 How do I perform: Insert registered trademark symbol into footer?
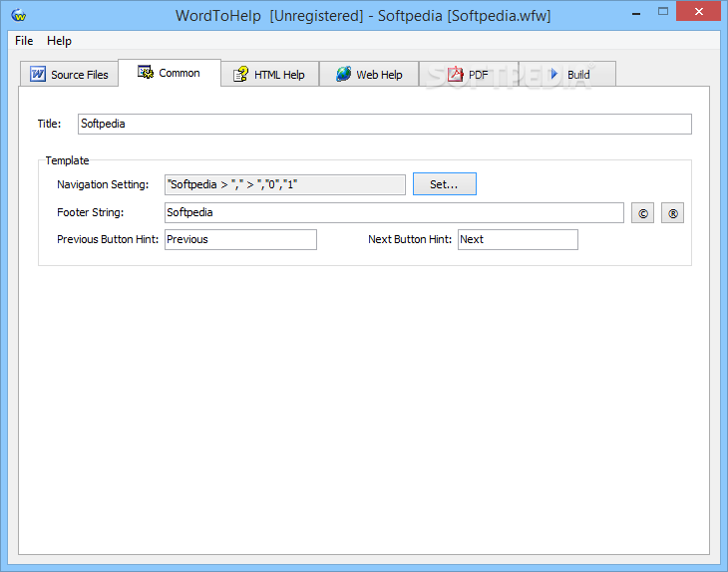(x=673, y=213)
